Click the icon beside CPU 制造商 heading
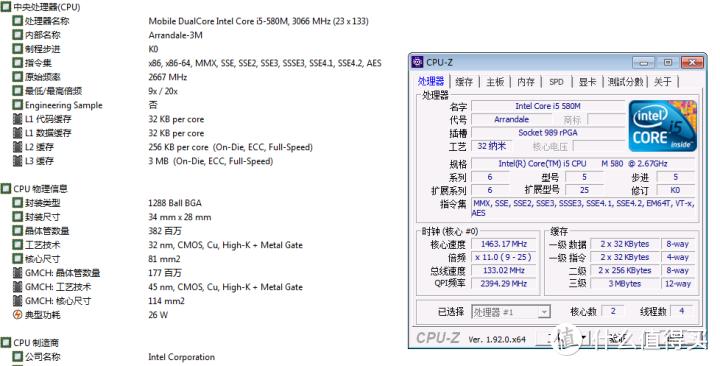Image resolution: width=720 pixels, height=366 pixels. tap(6, 343)
